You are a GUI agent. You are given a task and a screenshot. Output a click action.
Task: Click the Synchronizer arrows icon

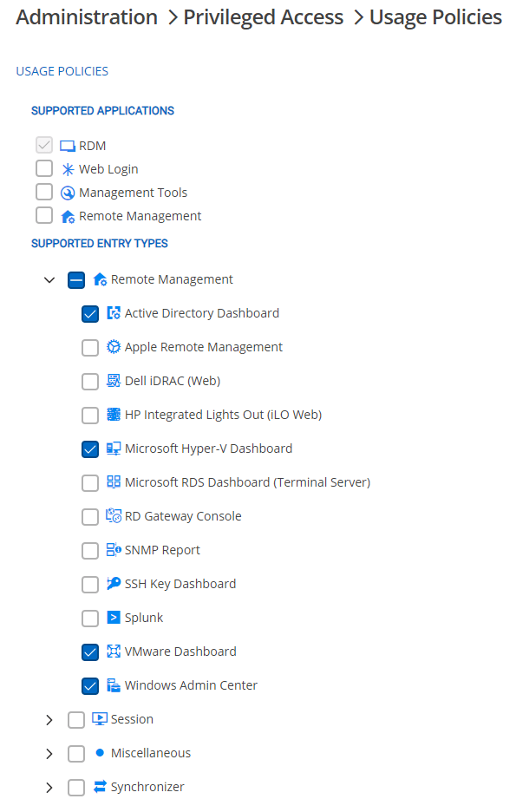point(100,787)
